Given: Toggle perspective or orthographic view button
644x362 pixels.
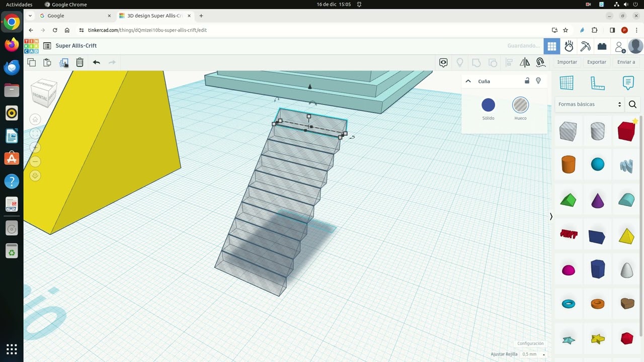Looking at the screenshot, I should [x=35, y=175].
